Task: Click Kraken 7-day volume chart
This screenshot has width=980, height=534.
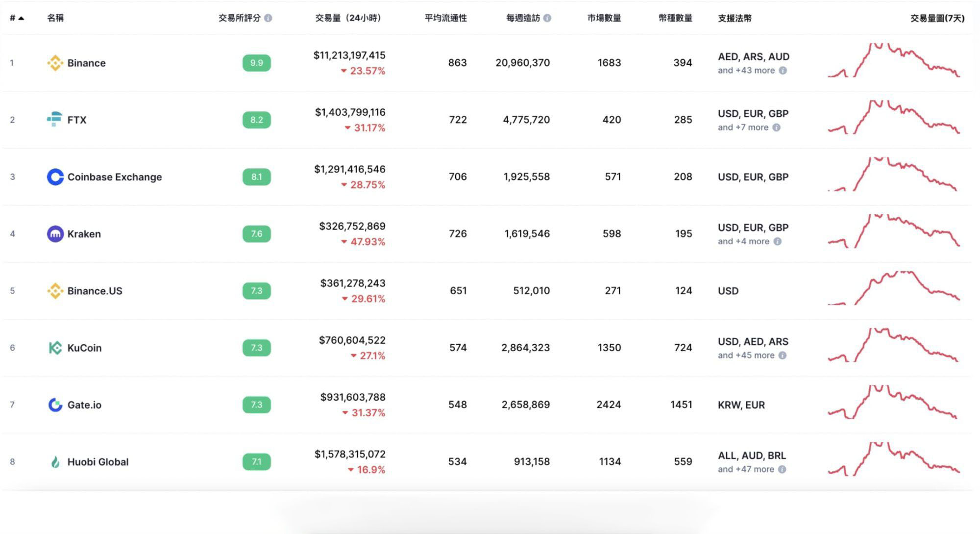Action: point(894,231)
